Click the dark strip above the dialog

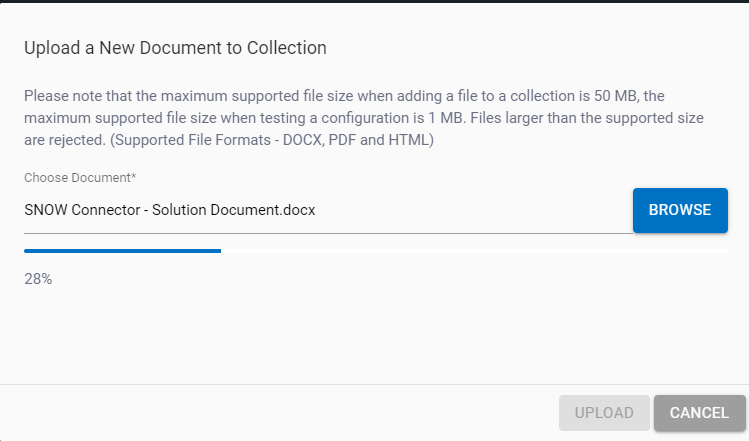coord(374,1)
